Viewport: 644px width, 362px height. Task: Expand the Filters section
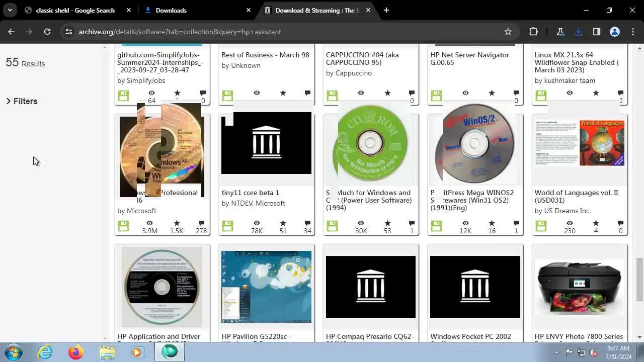tap(22, 101)
